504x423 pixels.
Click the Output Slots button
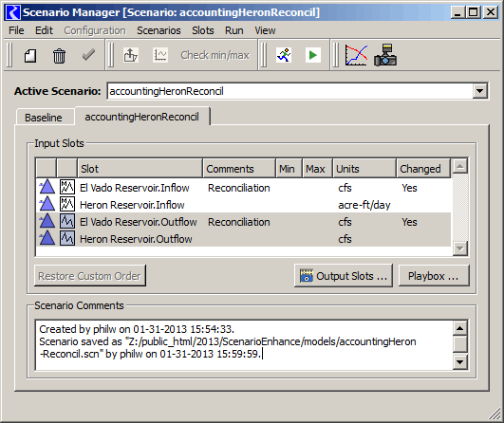point(344,276)
